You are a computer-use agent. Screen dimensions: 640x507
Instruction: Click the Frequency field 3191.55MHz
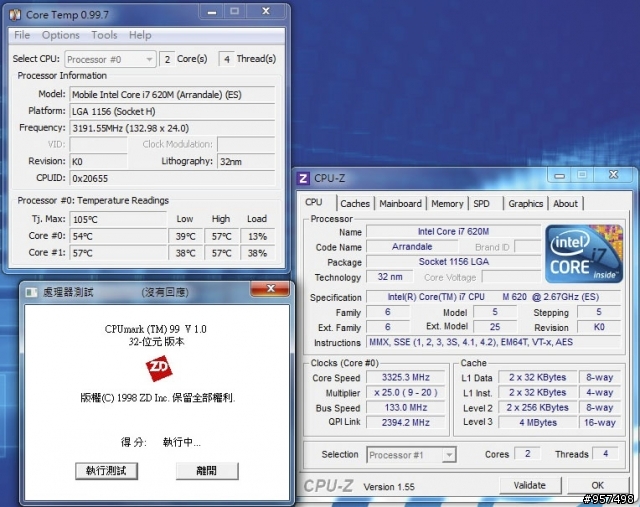172,128
